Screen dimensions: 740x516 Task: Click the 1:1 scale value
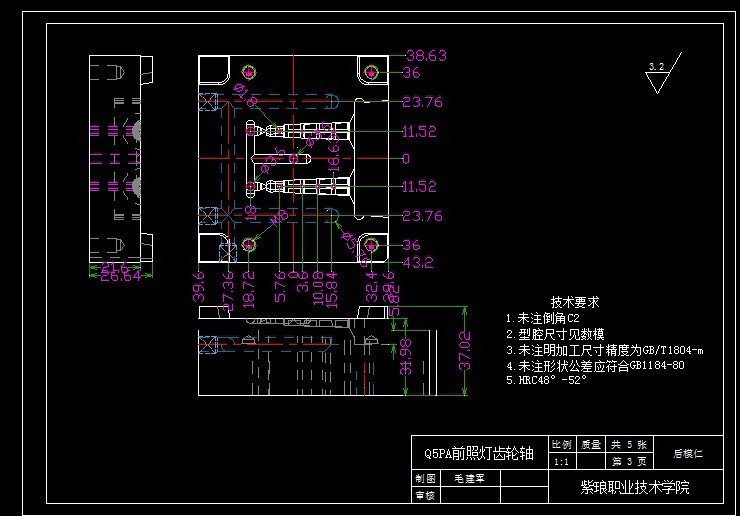[x=562, y=462]
